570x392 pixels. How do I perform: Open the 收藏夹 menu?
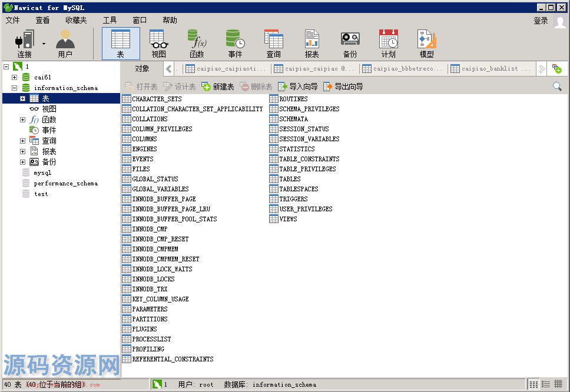click(x=76, y=21)
